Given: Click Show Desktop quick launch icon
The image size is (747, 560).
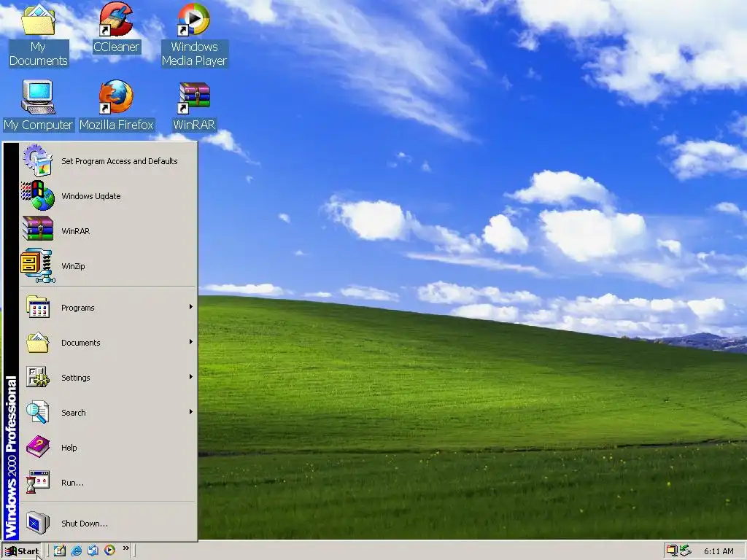Looking at the screenshot, I should (x=60, y=551).
